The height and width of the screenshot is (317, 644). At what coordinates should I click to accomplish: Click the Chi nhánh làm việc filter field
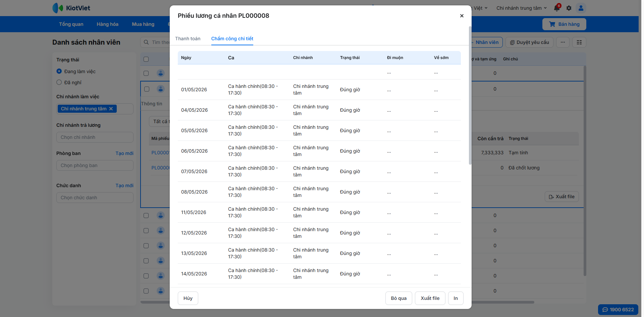(95, 109)
